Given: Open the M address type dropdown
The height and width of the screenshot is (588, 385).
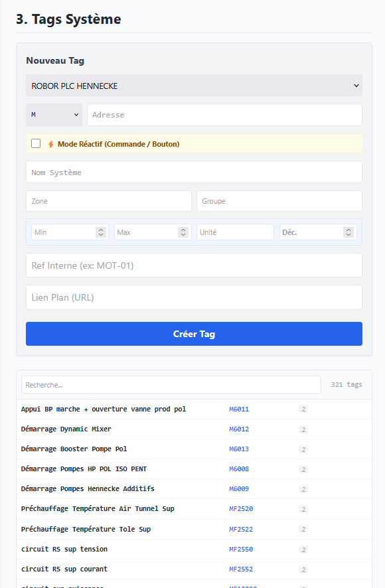Looking at the screenshot, I should pos(54,115).
